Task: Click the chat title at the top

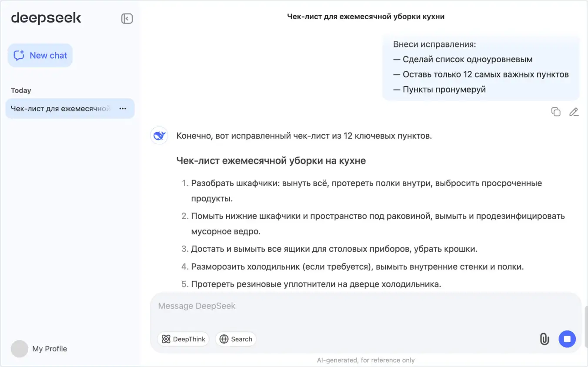Action: pos(366,17)
